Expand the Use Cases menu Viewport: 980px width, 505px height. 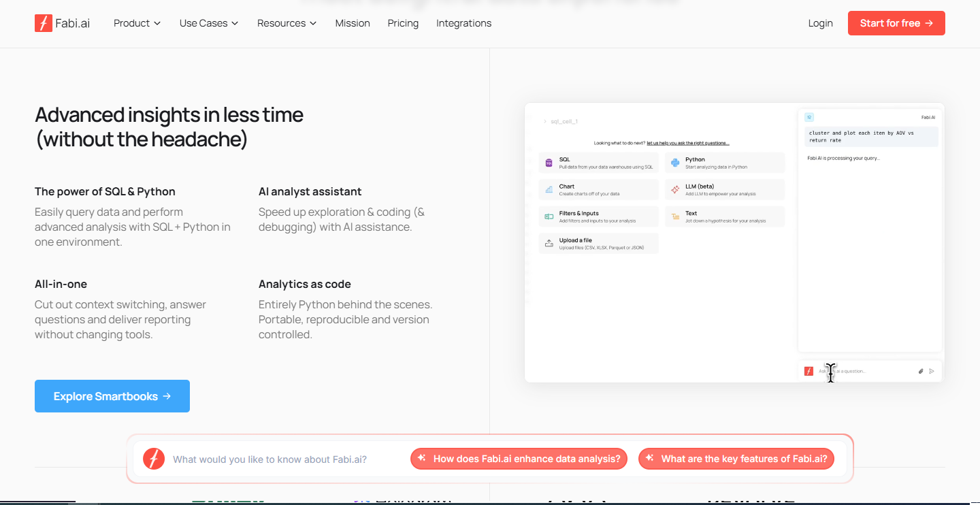pos(209,23)
